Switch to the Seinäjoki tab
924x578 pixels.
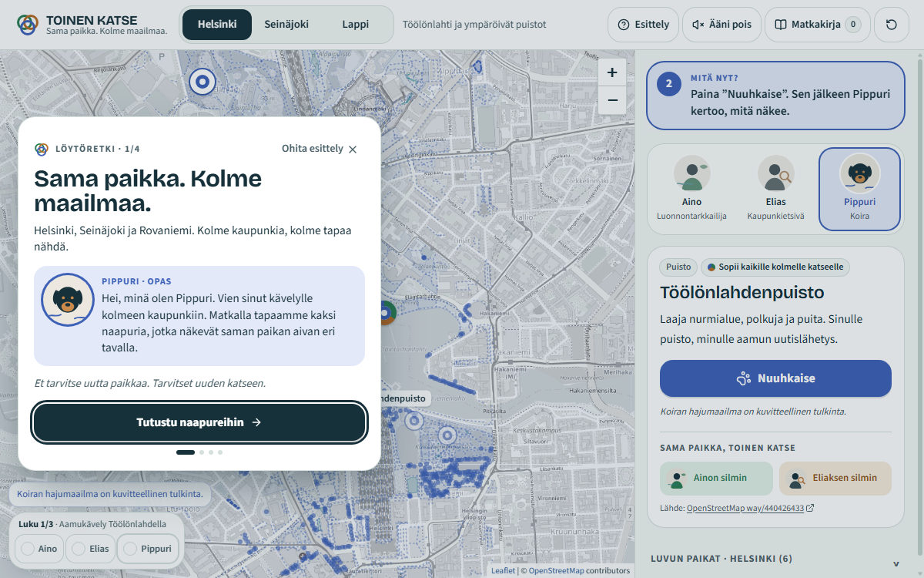coord(286,25)
